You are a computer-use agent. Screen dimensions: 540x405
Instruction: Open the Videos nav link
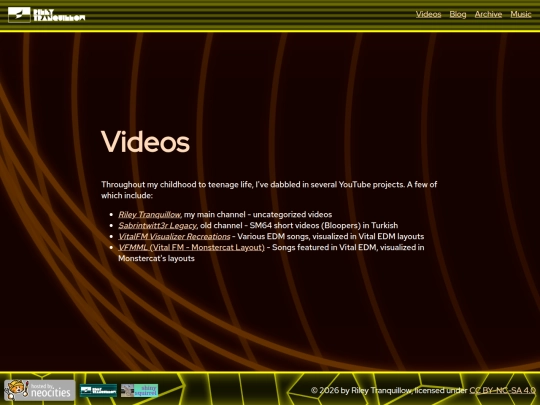pyautogui.click(x=428, y=14)
